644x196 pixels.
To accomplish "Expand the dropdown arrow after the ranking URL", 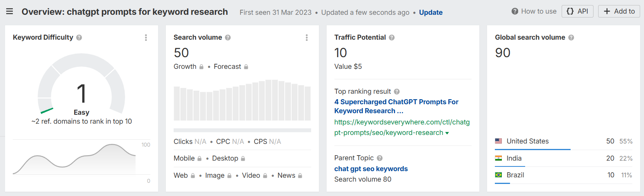I will point(447,133).
